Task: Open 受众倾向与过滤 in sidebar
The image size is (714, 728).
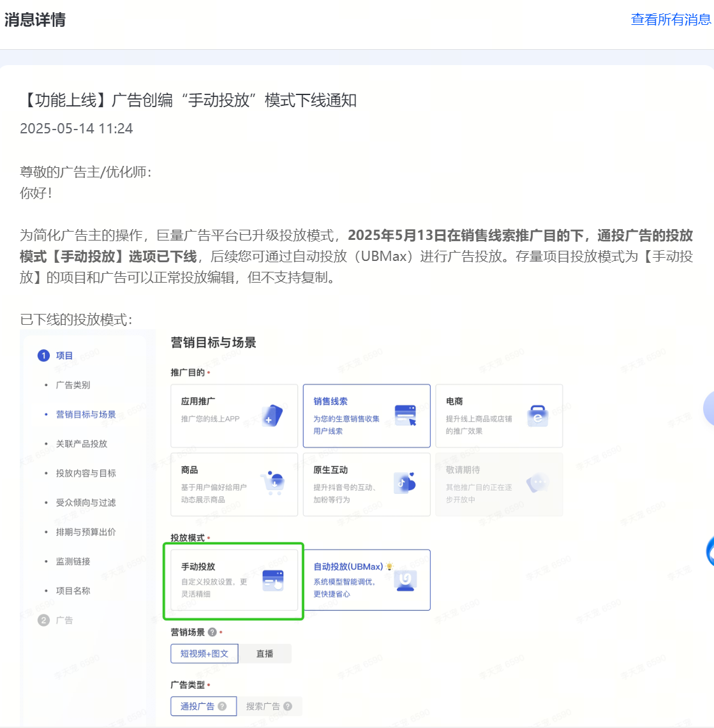Action: pos(86,502)
